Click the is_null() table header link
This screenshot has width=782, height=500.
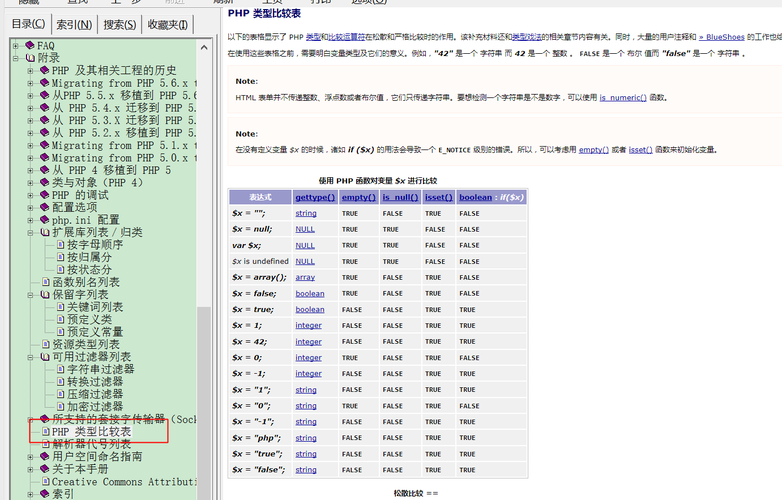tap(400, 197)
